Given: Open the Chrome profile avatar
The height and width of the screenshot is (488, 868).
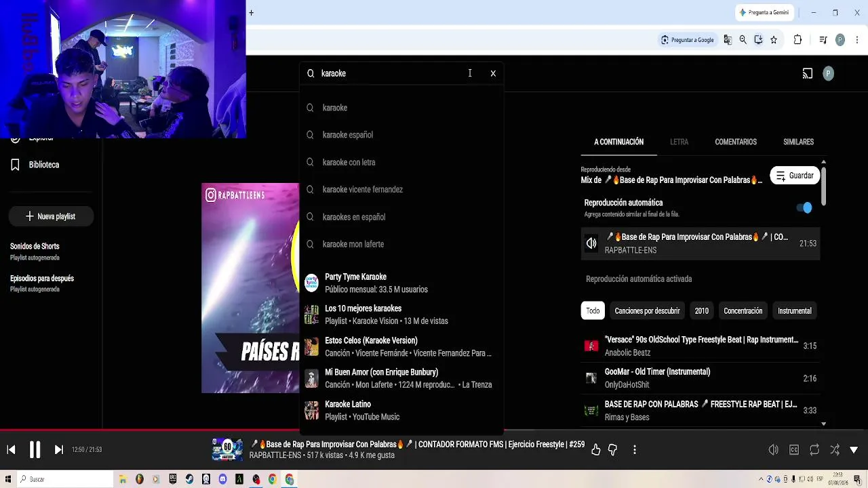Looking at the screenshot, I should [840, 40].
